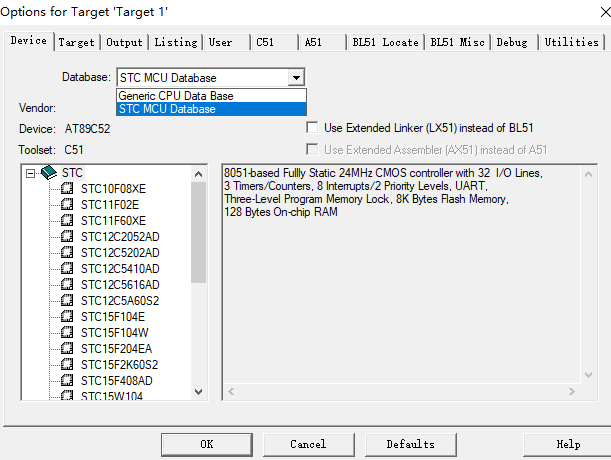Image resolution: width=611 pixels, height=460 pixels.
Task: Click description pane scroll up arrow
Action: (x=588, y=174)
